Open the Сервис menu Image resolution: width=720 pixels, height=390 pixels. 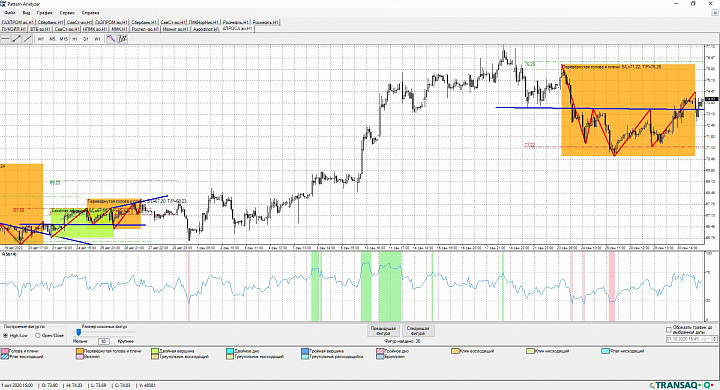click(x=67, y=13)
